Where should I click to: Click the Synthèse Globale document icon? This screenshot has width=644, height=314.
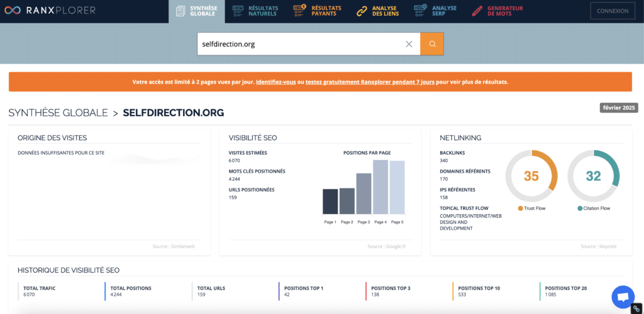180,11
